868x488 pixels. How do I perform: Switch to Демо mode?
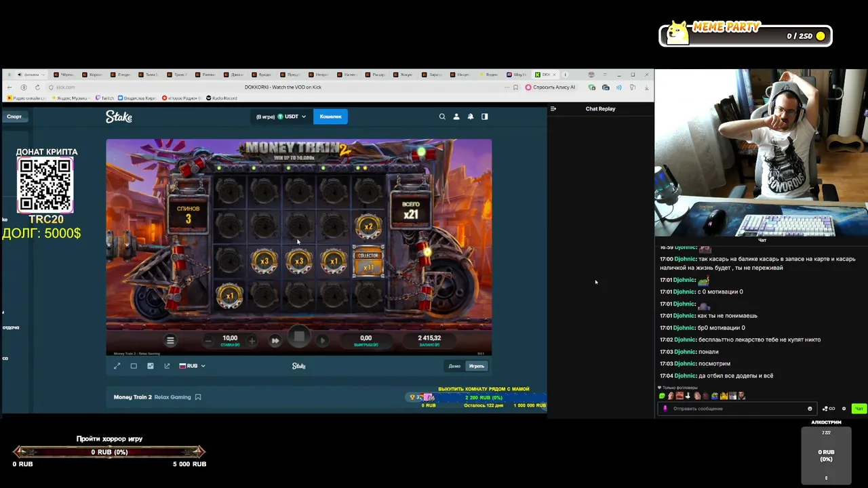454,366
